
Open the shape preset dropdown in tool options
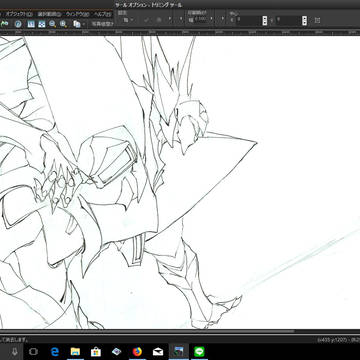point(128,20)
